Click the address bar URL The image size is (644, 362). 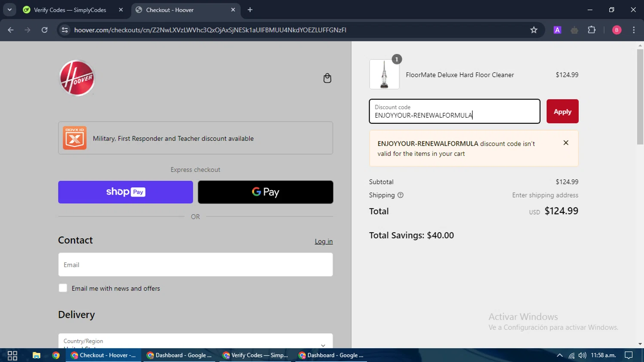(x=210, y=30)
